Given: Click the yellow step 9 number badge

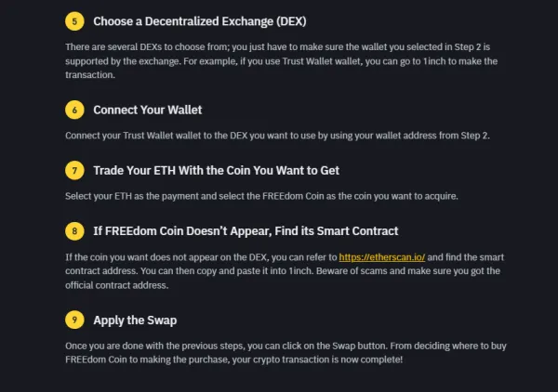Looking at the screenshot, I should click(75, 320).
